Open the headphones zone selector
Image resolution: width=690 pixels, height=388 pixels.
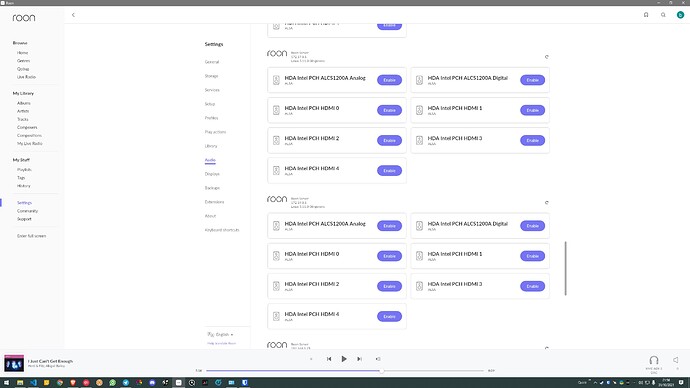tap(654, 360)
